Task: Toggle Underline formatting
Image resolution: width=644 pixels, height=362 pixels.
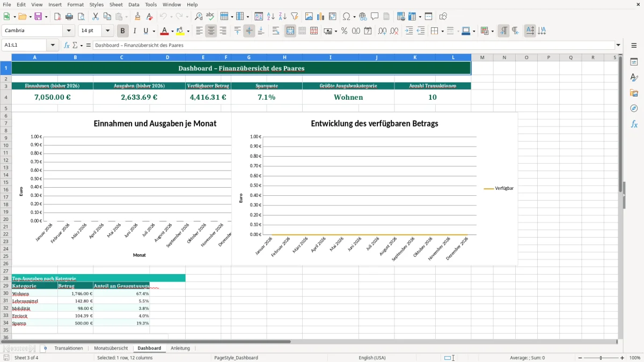Action: [x=145, y=31]
